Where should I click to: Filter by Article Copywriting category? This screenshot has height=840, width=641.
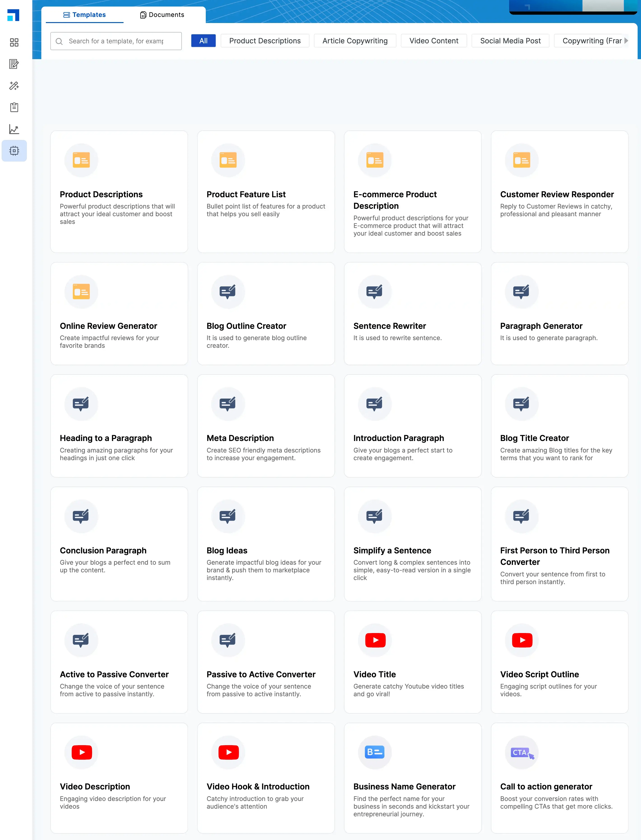pos(354,41)
